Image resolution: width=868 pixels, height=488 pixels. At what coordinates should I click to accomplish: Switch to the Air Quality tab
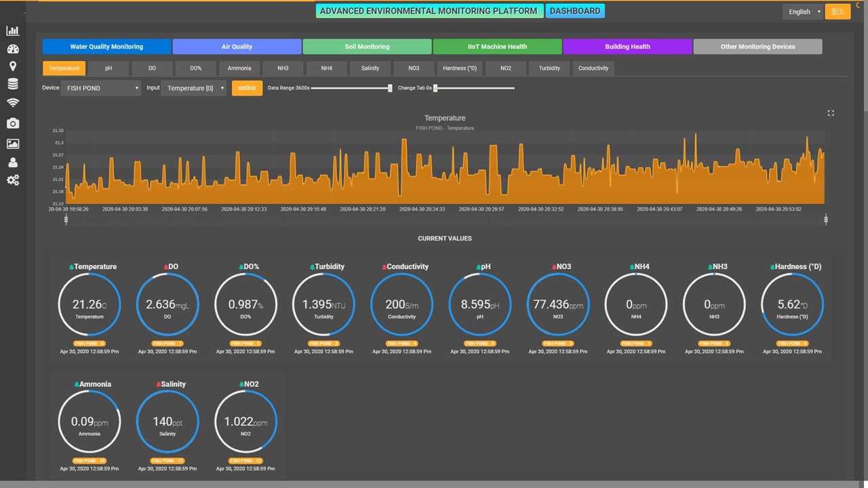click(237, 46)
